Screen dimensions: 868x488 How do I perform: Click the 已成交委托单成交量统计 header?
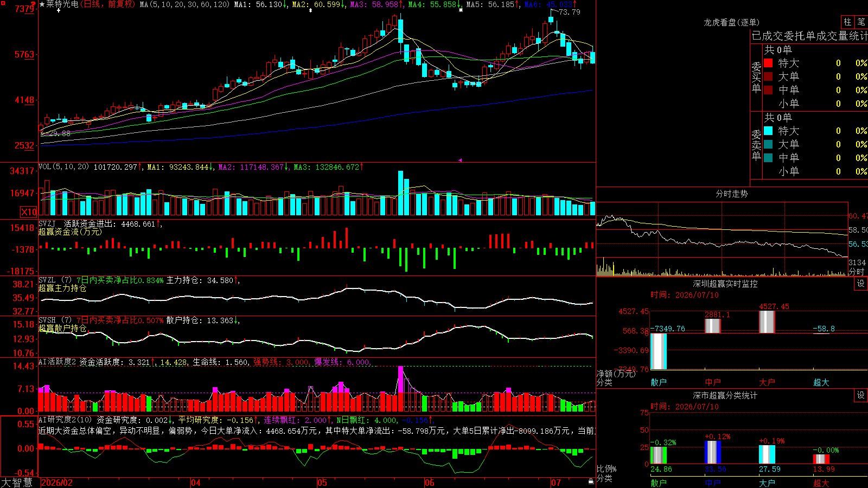point(809,36)
